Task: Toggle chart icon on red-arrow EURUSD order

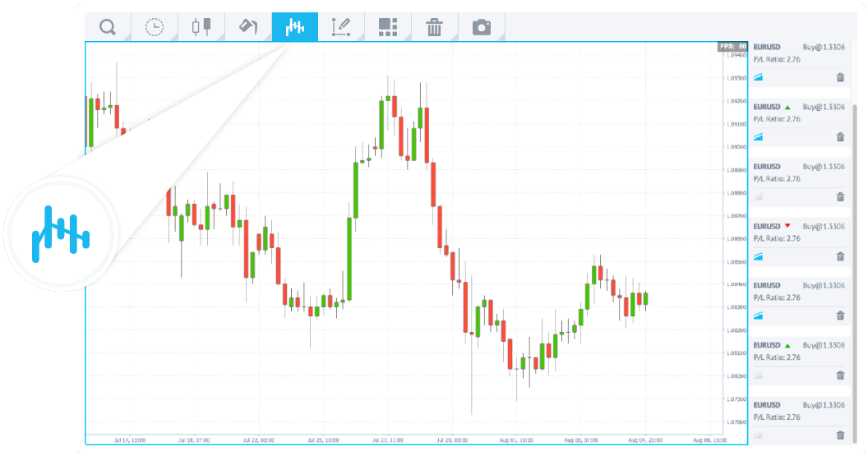Action: pos(758,256)
